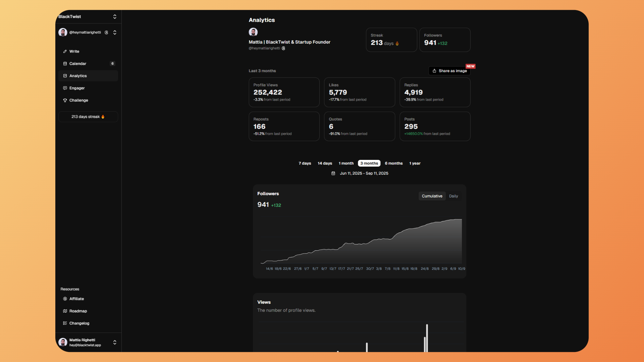Select the 6 months period tab
The width and height of the screenshot is (644, 362).
click(394, 164)
